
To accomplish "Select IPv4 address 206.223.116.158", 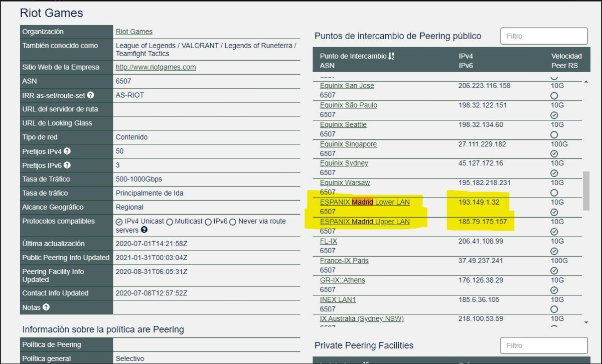I will coord(484,86).
